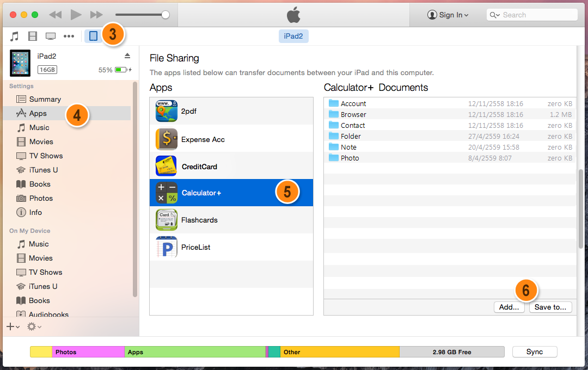Select the CreditCard app
The height and width of the screenshot is (370, 588).
[231, 166]
